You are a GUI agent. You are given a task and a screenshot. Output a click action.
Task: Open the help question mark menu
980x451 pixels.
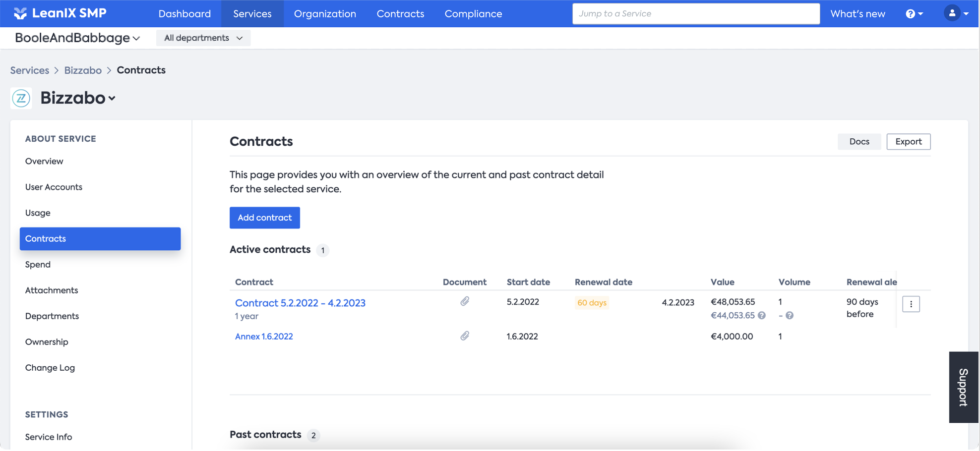tap(914, 14)
